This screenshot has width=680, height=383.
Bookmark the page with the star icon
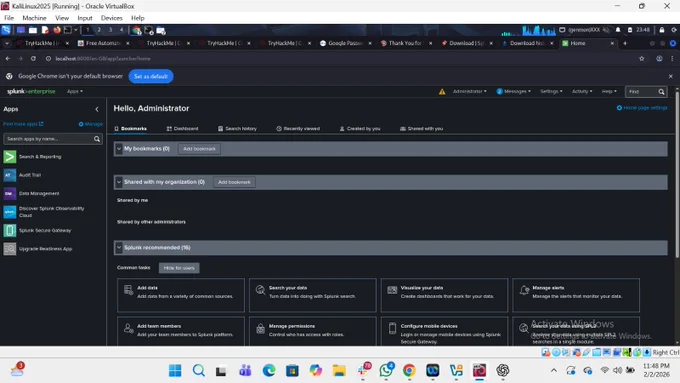pos(641,59)
